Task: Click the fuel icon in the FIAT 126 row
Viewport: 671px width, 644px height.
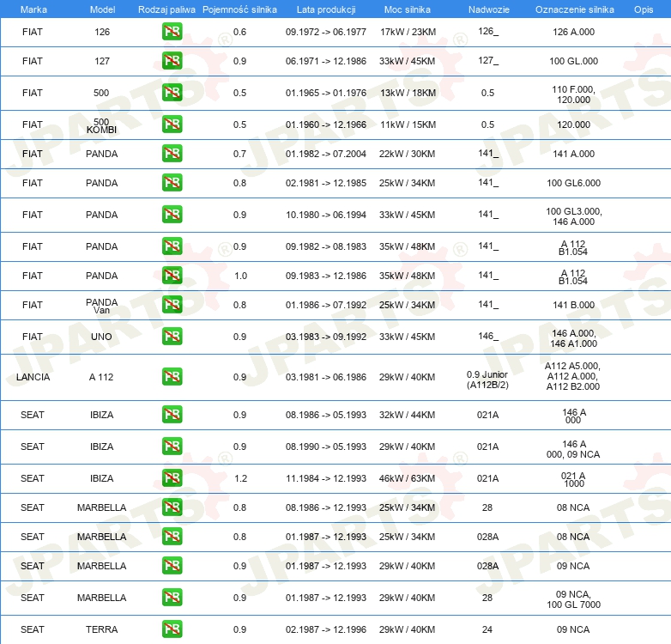Action: (172, 32)
